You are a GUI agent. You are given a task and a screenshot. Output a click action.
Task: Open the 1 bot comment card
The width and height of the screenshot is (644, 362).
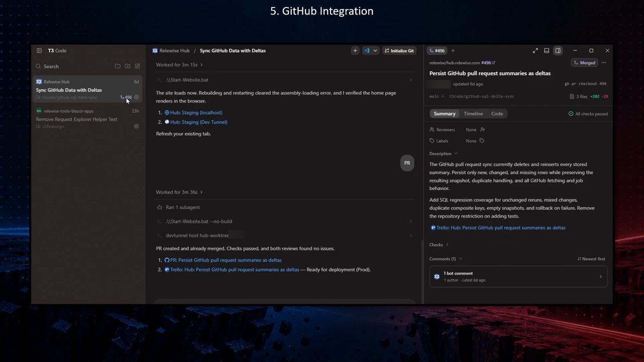point(518,277)
